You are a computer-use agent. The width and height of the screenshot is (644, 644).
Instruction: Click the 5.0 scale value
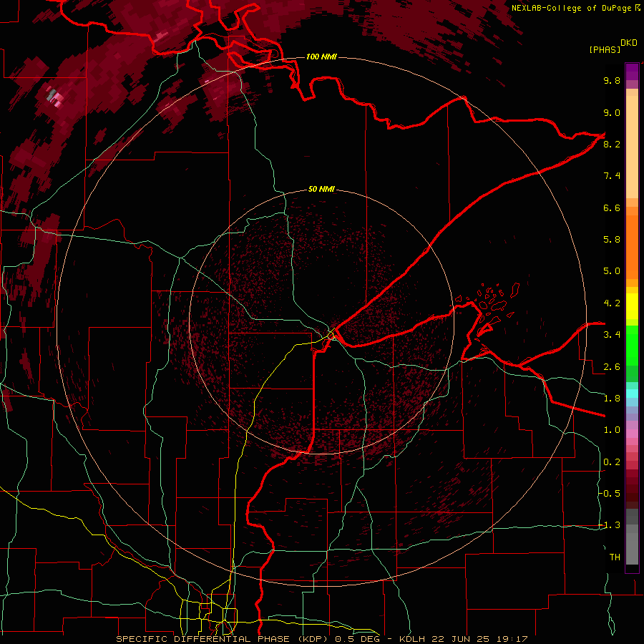click(x=612, y=271)
